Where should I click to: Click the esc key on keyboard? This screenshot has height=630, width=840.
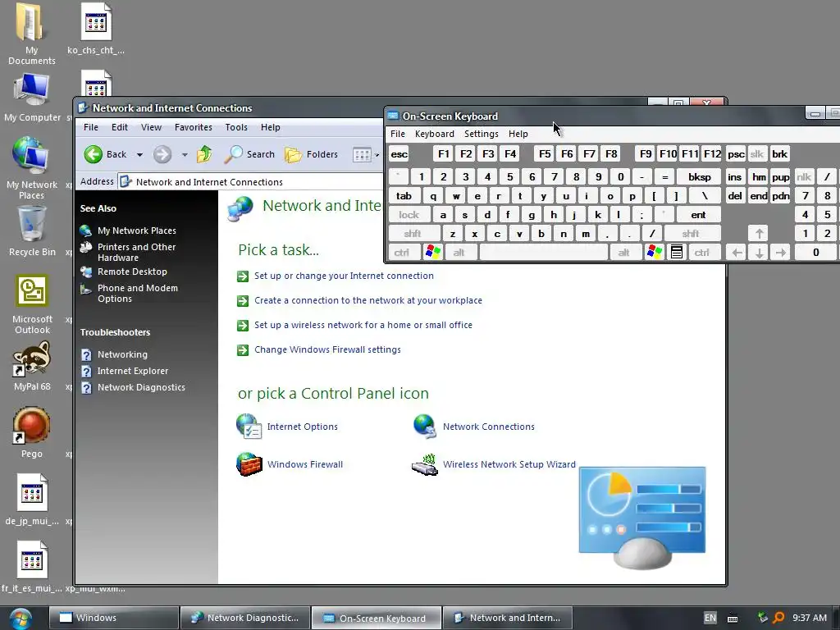click(x=399, y=154)
